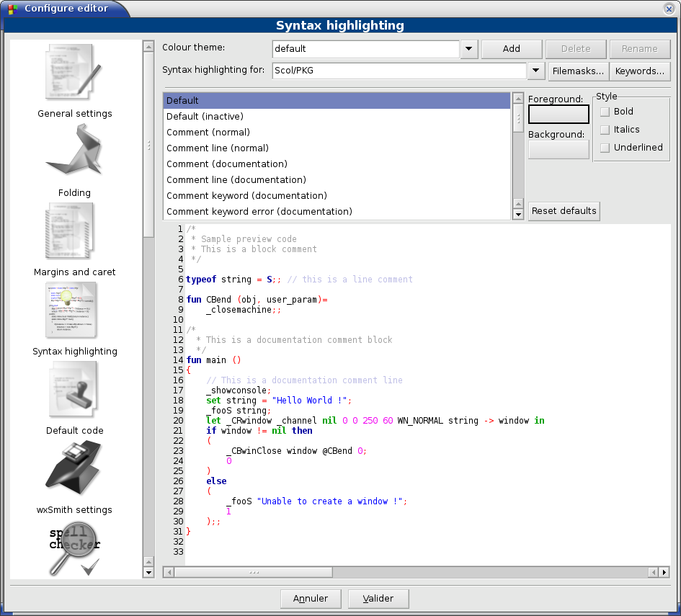Click the typeof keyword in preview
Viewport: 681px width, 616px height.
coord(201,280)
